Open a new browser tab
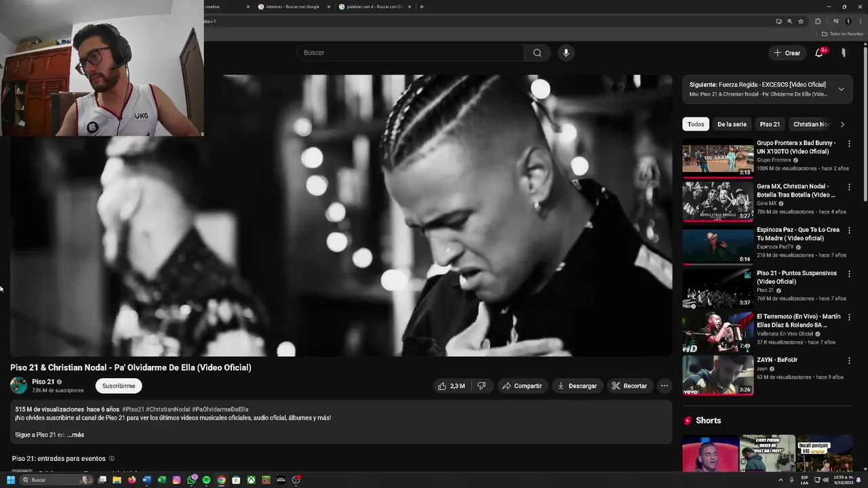 [x=422, y=7]
